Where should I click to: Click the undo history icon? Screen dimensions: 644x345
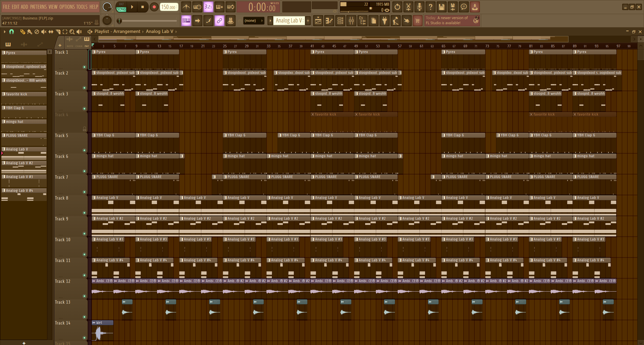(x=397, y=7)
